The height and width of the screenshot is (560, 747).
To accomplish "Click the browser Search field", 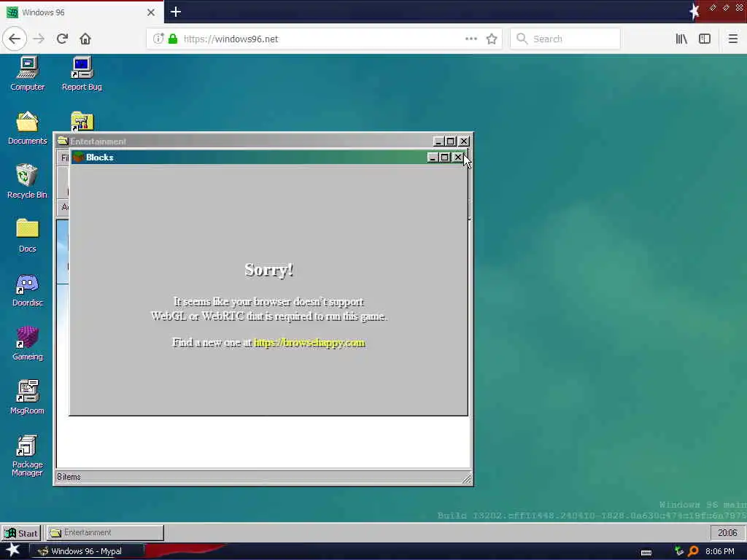I will [565, 39].
